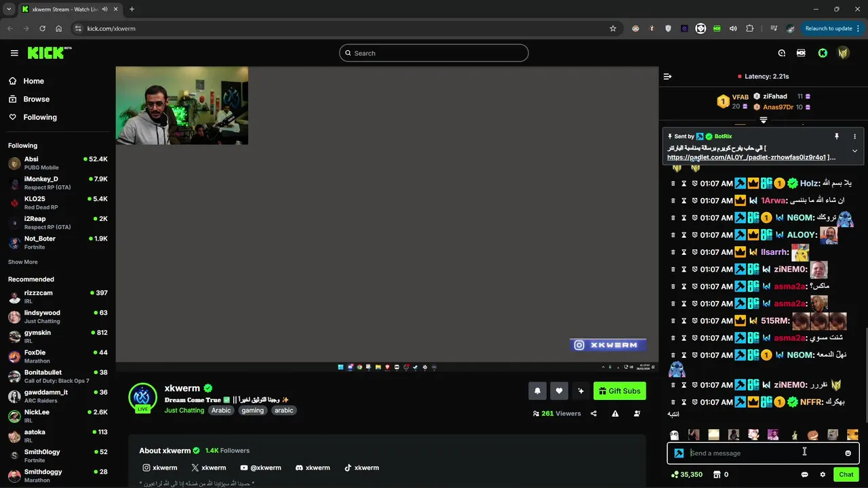Collapse the chat panel with the arrow icon
This screenshot has width=868, height=488.
tap(667, 77)
